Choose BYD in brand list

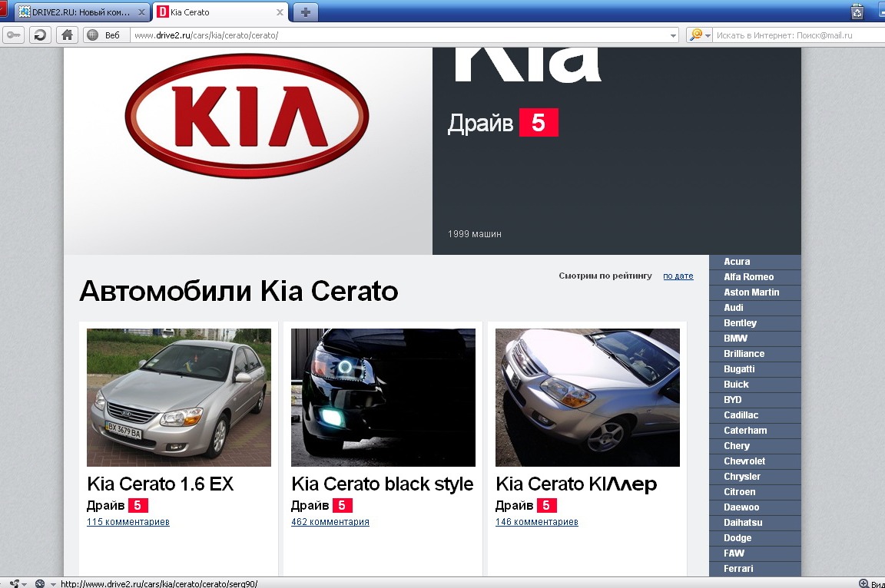[754, 400]
